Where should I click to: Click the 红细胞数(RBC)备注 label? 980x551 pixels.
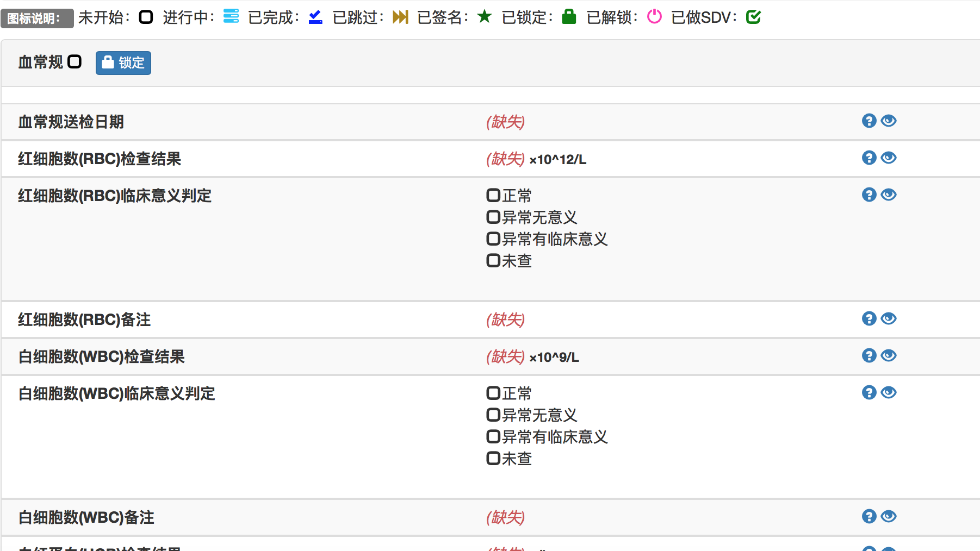coord(84,320)
